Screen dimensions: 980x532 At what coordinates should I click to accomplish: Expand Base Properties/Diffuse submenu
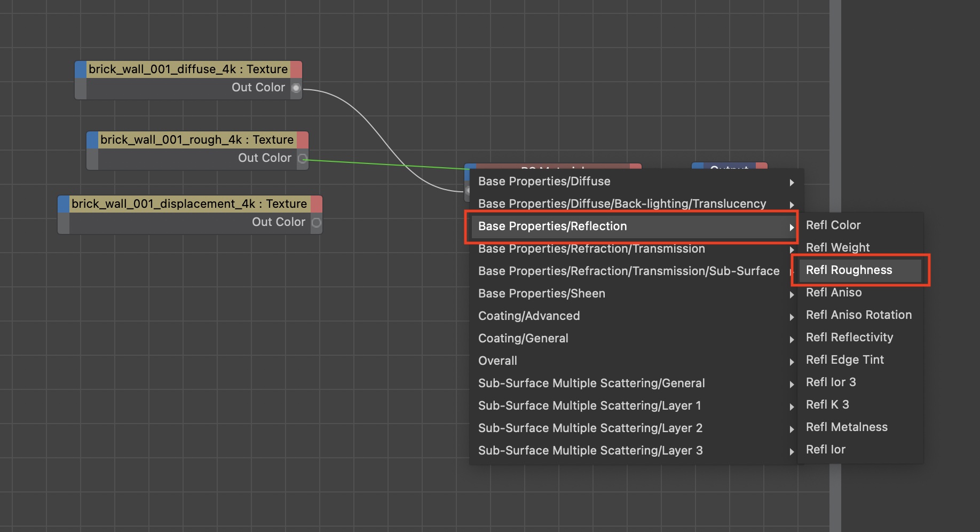(544, 182)
